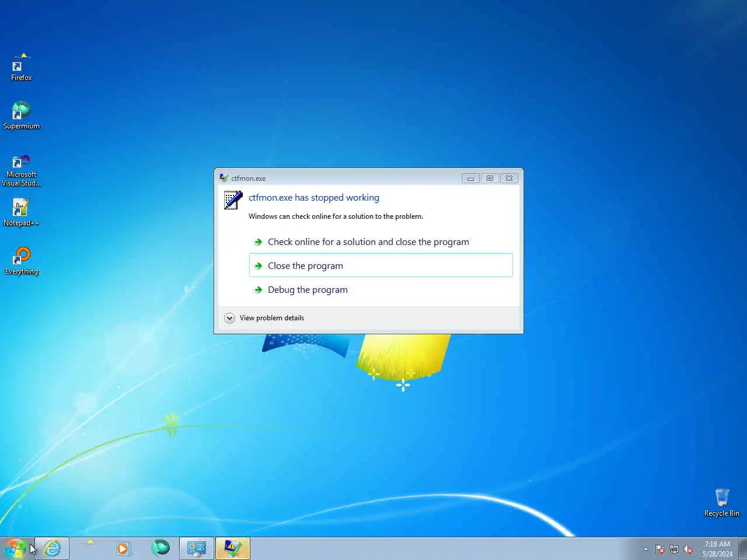Choose Check online for a solution and close
Screen dimensions: 747x560
pos(381,242)
